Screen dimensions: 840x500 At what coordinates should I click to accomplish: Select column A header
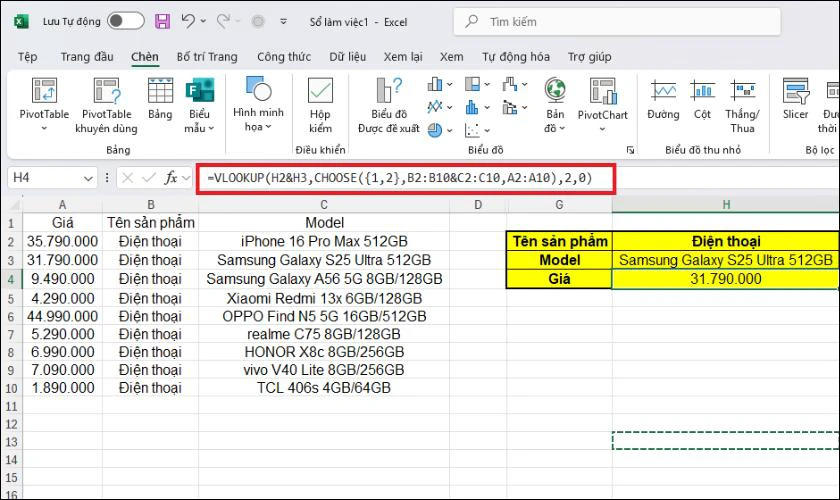tap(62, 205)
